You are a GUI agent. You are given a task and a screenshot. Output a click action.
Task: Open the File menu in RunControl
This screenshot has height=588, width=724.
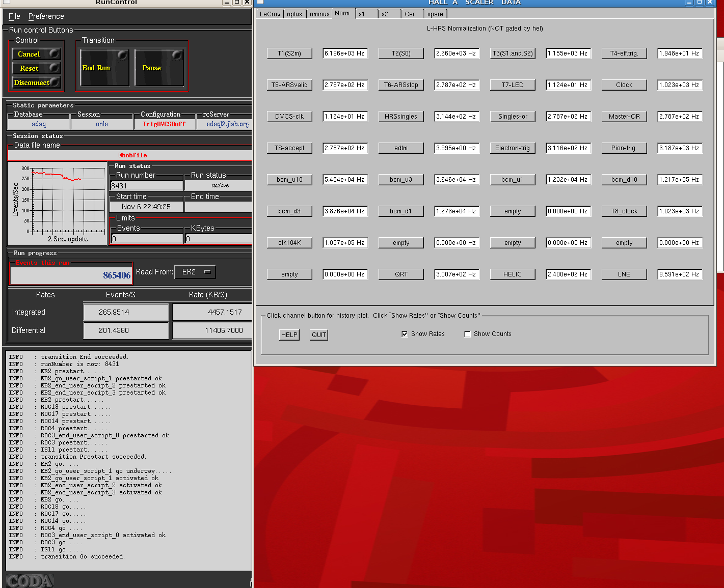(x=14, y=16)
